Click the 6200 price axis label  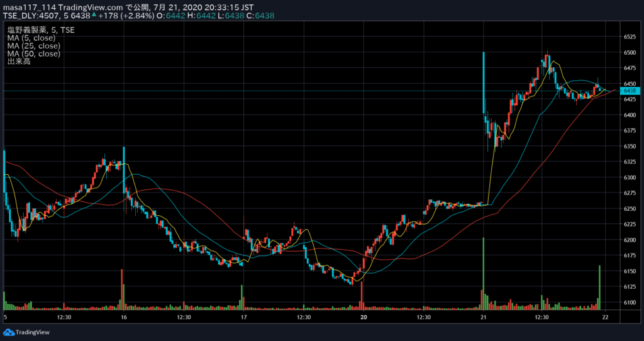click(x=630, y=240)
